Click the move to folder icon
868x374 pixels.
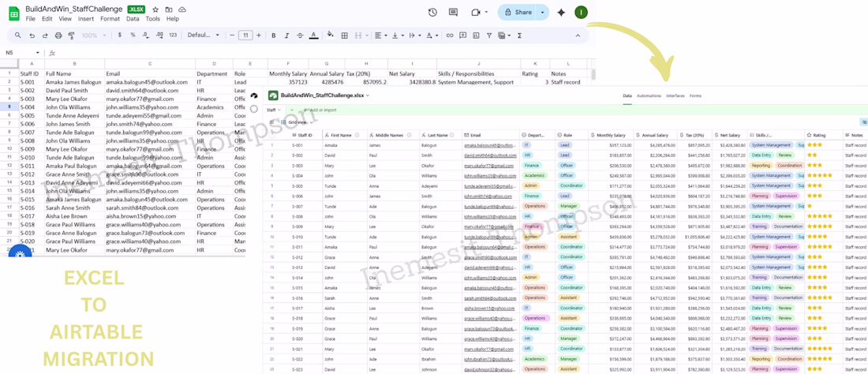tap(169, 9)
